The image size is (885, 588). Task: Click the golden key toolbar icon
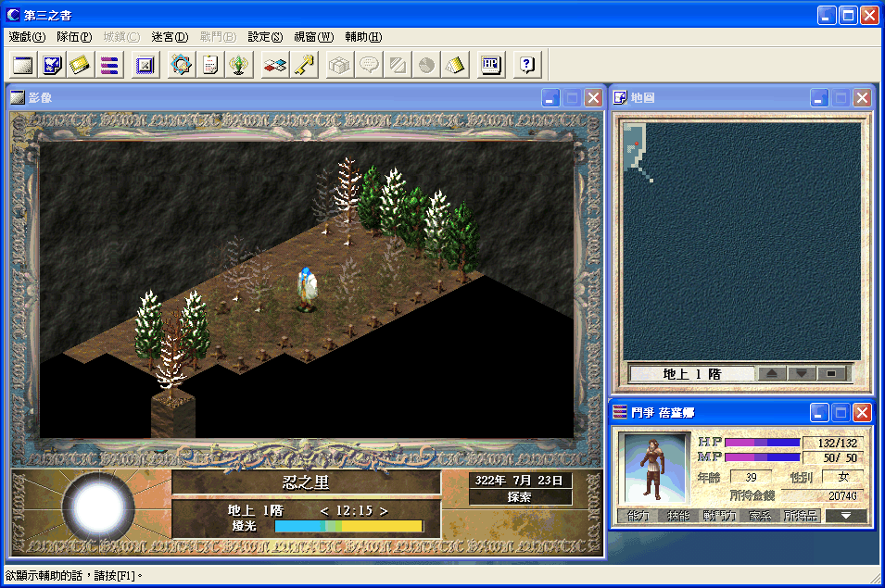click(x=303, y=65)
